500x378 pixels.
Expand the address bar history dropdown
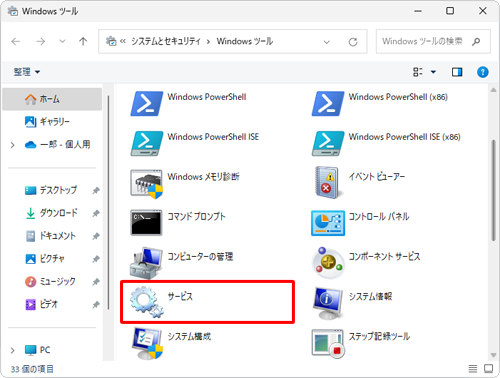(x=327, y=42)
